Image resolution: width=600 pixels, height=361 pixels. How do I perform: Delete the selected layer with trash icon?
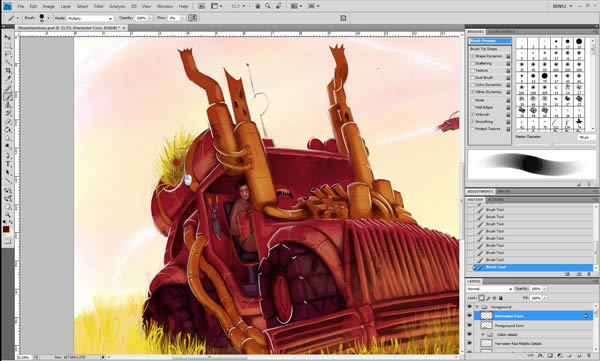[x=589, y=356]
